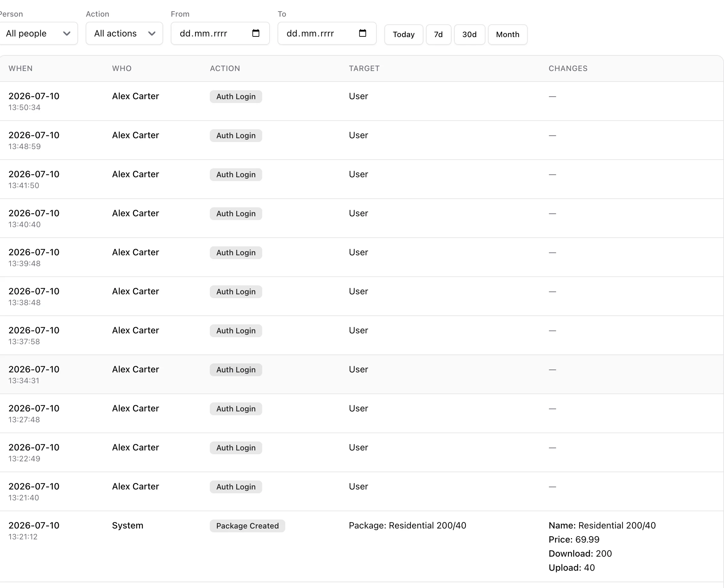The height and width of the screenshot is (588, 724).
Task: Click the Package: Residential 200/40 target
Action: (407, 525)
